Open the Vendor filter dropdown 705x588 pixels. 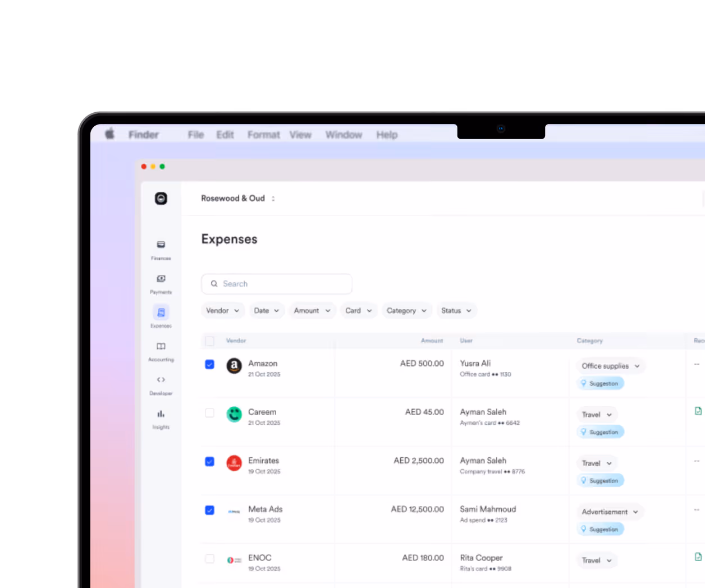(223, 311)
